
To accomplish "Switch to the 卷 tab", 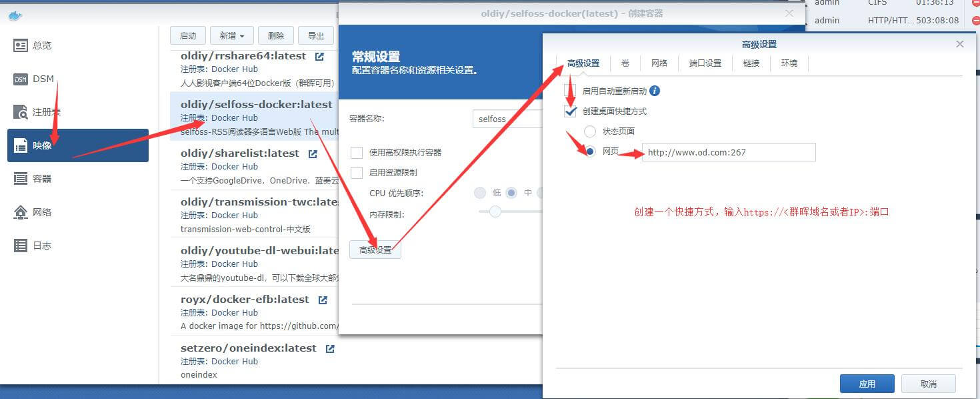I will (625, 63).
